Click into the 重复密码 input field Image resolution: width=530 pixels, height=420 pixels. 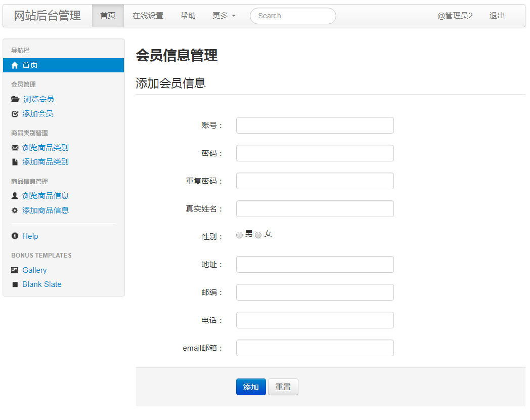point(315,181)
